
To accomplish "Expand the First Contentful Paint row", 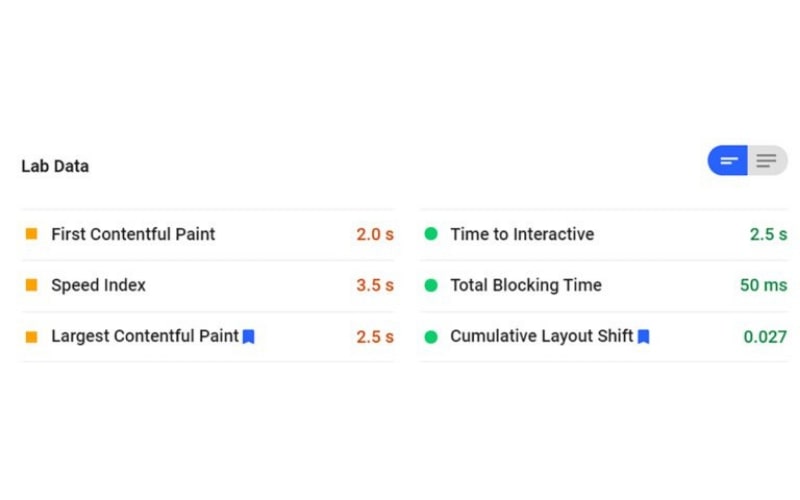I will pos(133,234).
